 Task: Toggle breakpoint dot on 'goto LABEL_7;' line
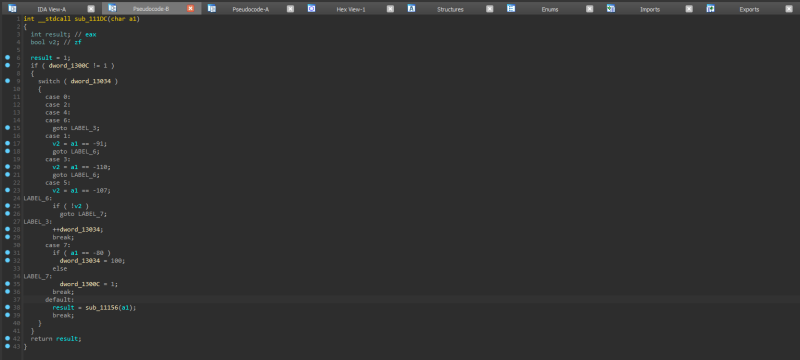[7, 213]
